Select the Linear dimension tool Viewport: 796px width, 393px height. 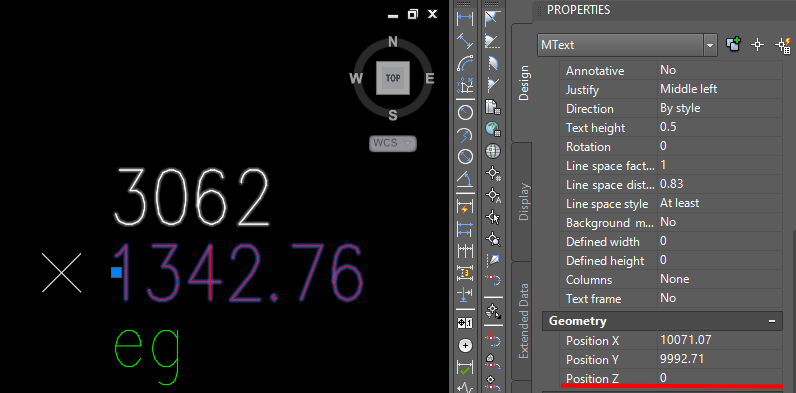pyautogui.click(x=465, y=20)
